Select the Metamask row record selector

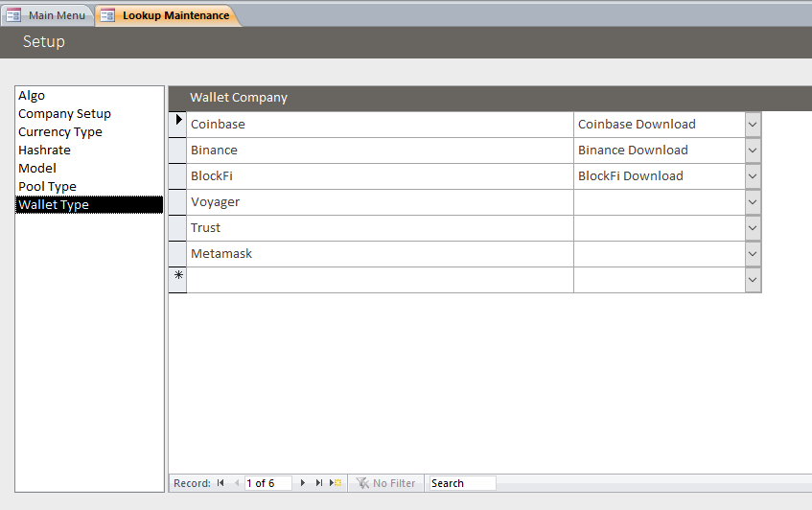click(x=177, y=254)
